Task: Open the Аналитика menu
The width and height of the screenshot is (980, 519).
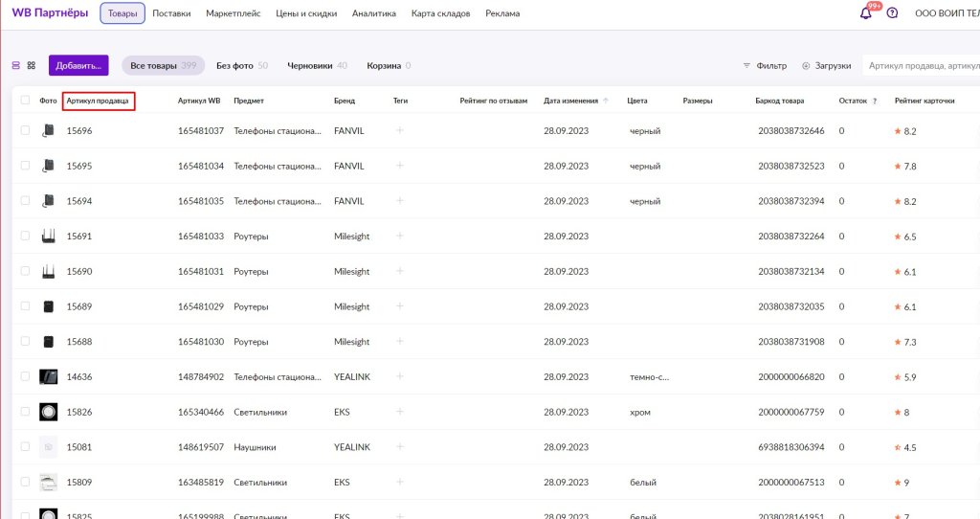Action: tap(374, 13)
